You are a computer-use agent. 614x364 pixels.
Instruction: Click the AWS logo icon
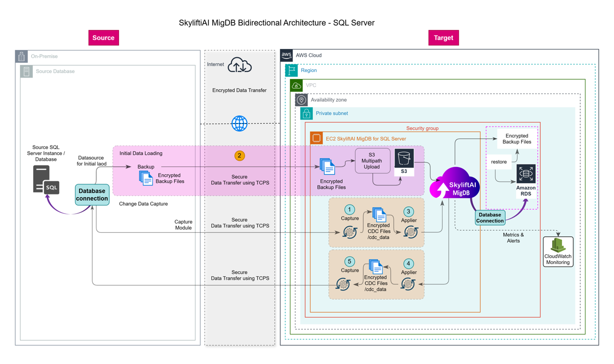click(286, 55)
